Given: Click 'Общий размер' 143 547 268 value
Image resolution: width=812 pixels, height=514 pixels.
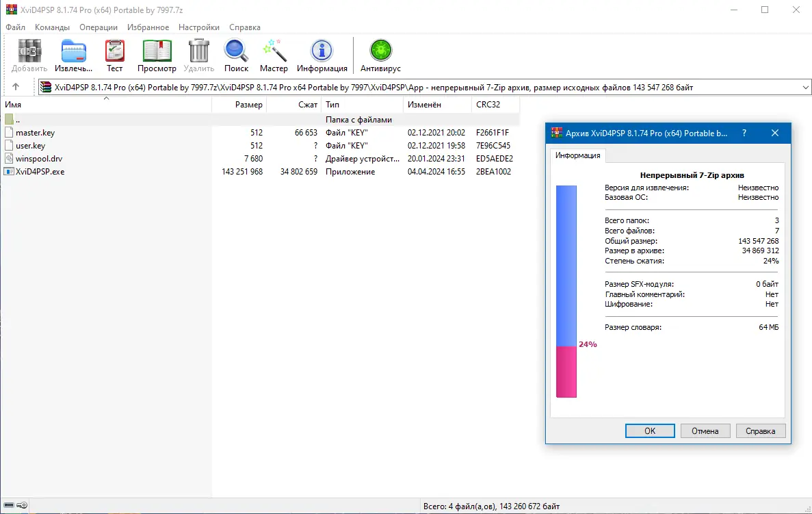Looking at the screenshot, I should [759, 241].
